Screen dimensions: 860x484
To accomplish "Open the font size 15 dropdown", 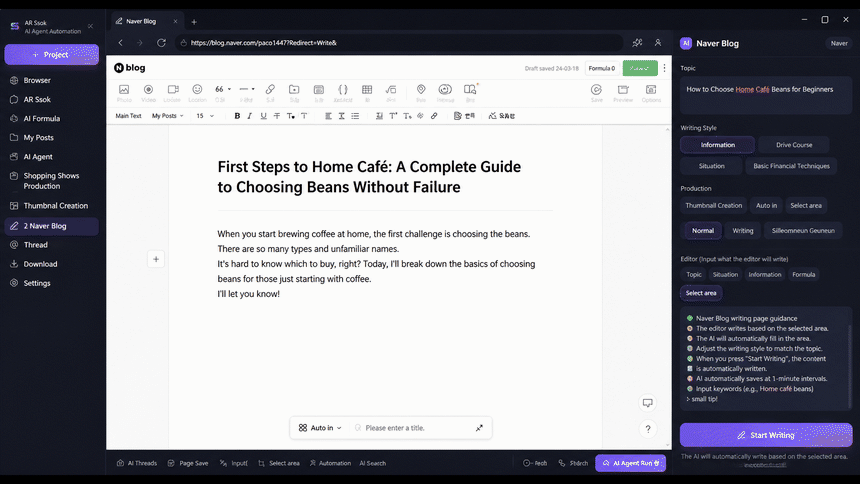I will [x=205, y=116].
